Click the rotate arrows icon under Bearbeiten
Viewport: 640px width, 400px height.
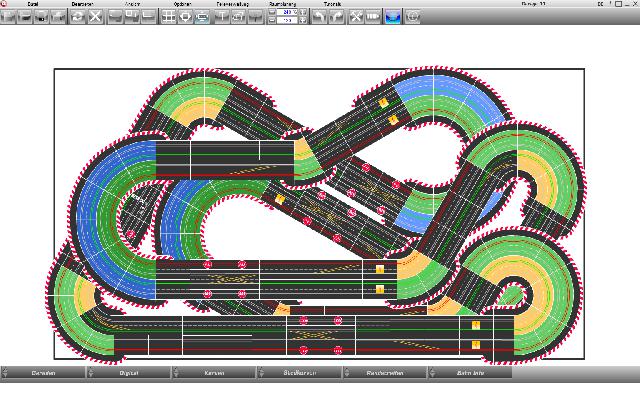pos(77,18)
